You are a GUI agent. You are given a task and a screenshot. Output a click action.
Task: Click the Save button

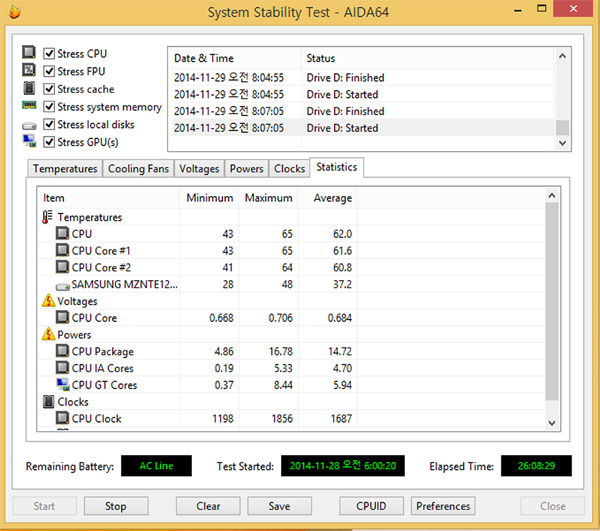(x=279, y=506)
